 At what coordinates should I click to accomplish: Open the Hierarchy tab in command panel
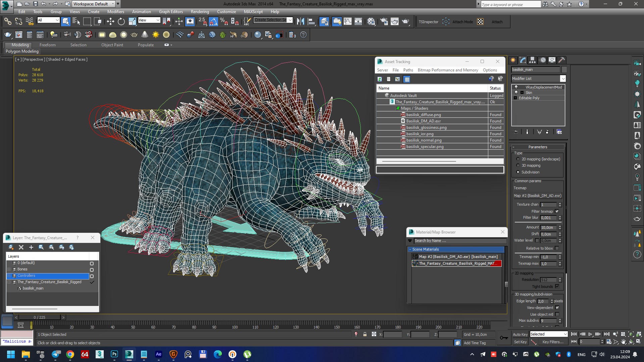(532, 60)
